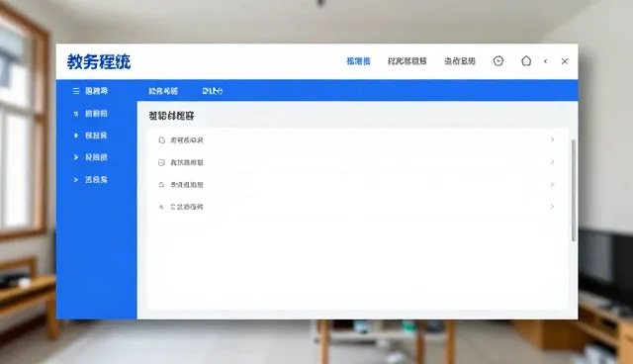Click the square icon of the second list row

pyautogui.click(x=161, y=162)
